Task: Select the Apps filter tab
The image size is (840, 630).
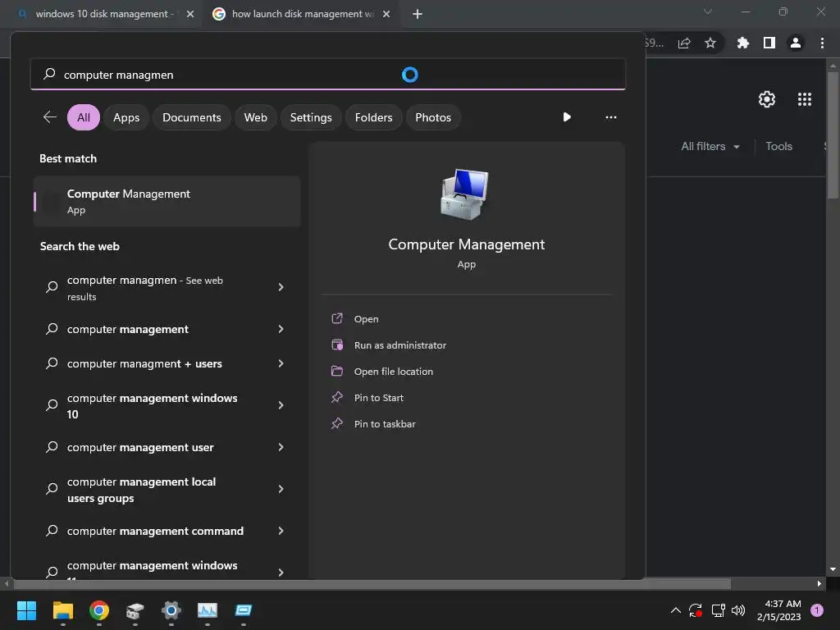Action: pos(126,117)
